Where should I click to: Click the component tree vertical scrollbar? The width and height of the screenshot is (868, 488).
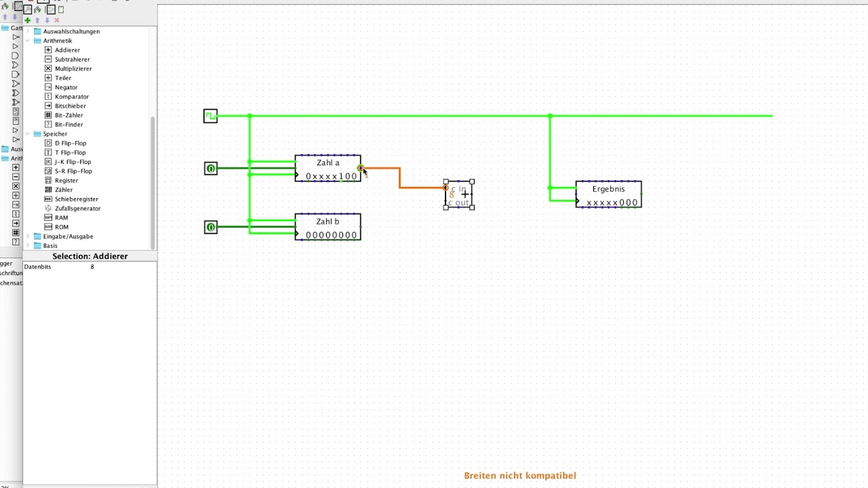click(153, 183)
